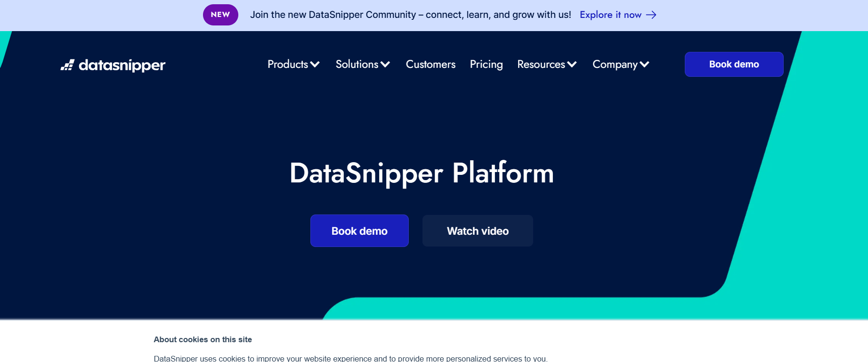Click the DataSnipper Platform heading

click(x=422, y=173)
